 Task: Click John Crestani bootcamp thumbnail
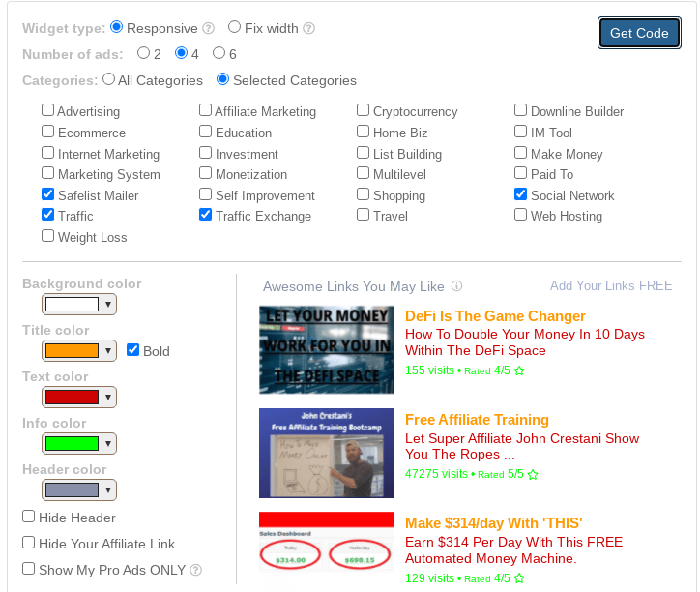click(x=327, y=453)
